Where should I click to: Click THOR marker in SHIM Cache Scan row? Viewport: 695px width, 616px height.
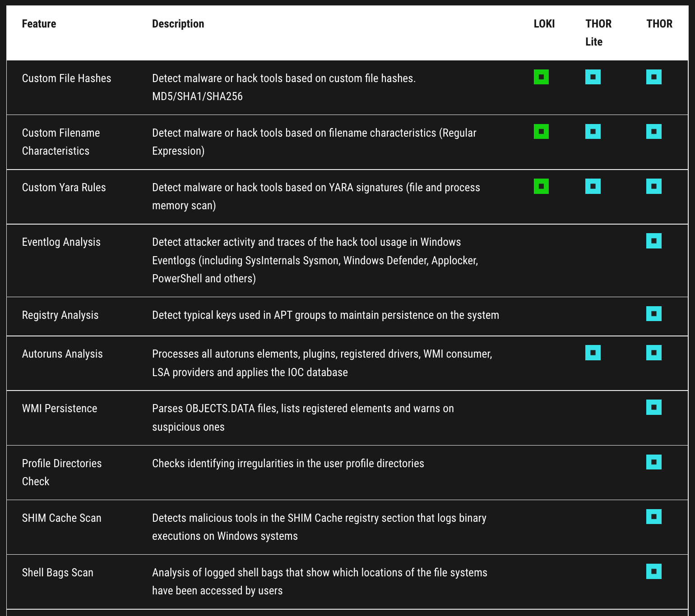[653, 516]
